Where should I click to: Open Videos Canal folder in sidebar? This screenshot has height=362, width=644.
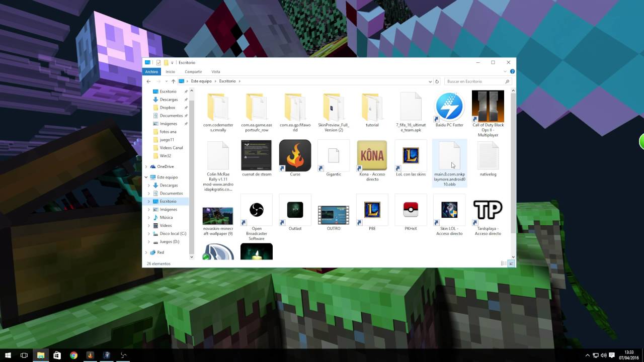171,148
